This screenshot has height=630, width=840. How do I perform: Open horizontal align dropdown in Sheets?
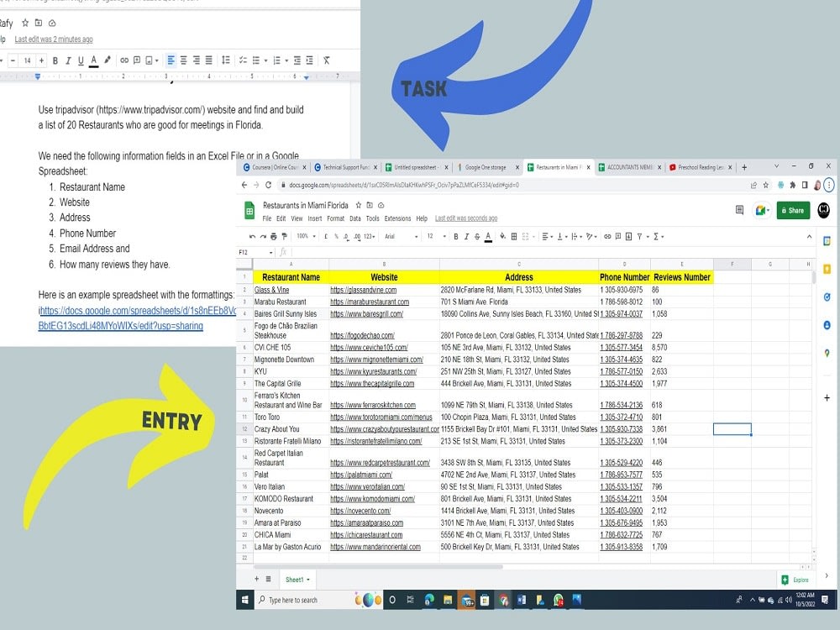point(547,236)
